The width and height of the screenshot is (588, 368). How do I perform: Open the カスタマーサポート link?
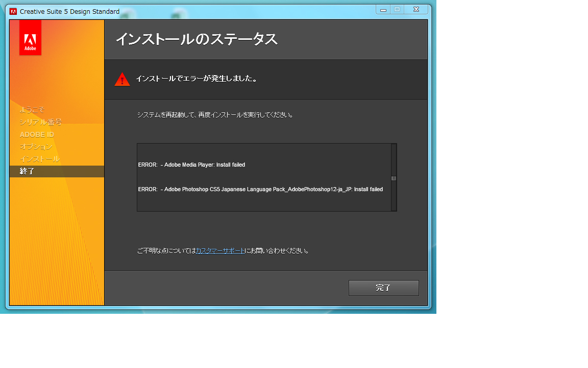pyautogui.click(x=220, y=251)
